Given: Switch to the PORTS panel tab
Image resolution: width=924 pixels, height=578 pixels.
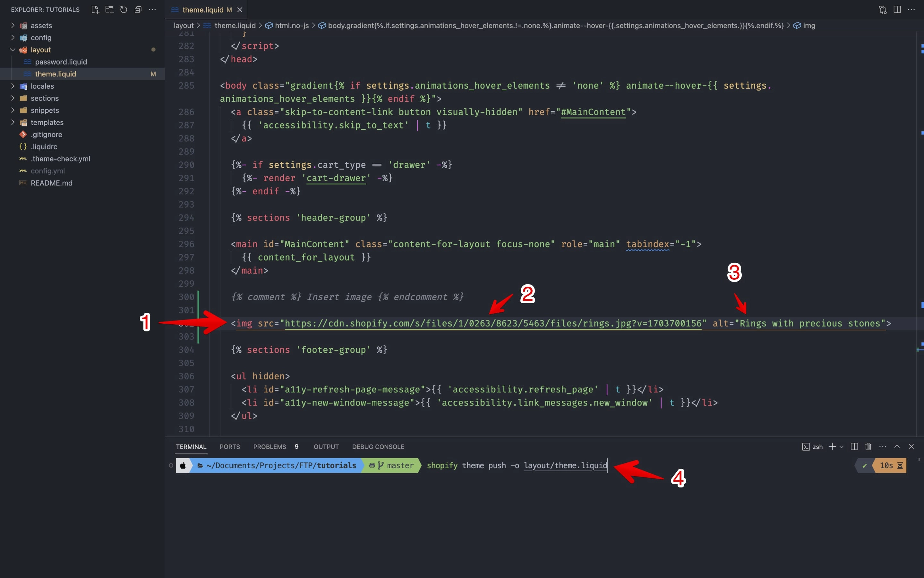Looking at the screenshot, I should pos(229,446).
